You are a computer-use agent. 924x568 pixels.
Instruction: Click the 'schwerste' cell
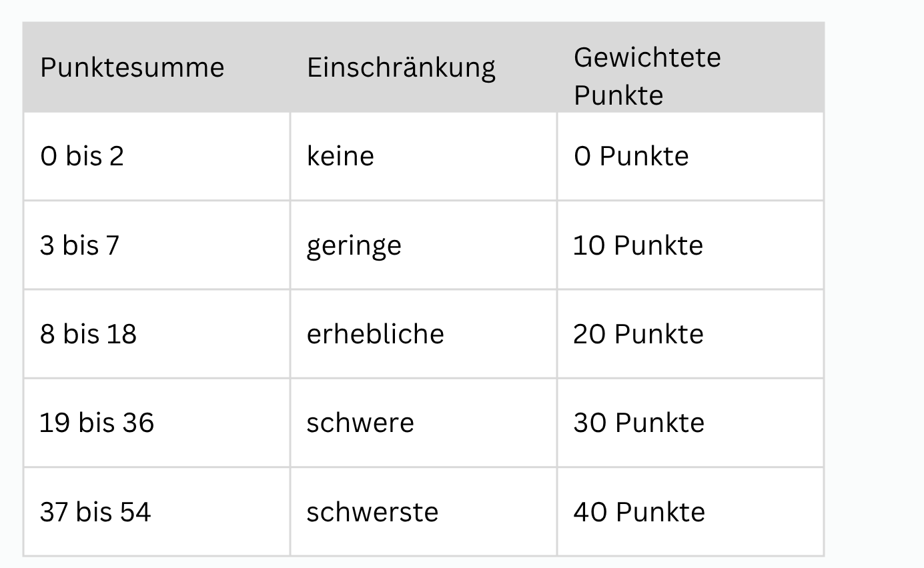pos(424,512)
